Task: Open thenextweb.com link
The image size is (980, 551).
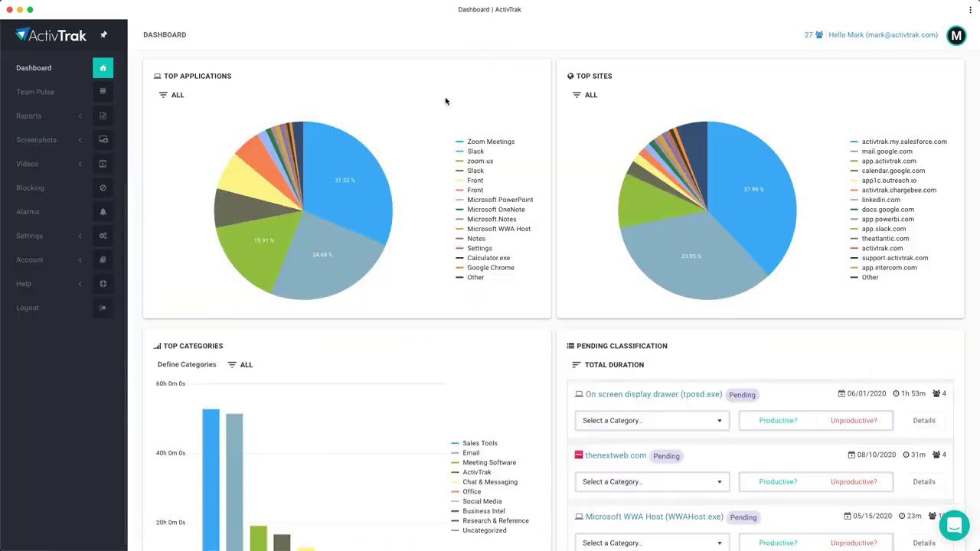Action: click(616, 455)
